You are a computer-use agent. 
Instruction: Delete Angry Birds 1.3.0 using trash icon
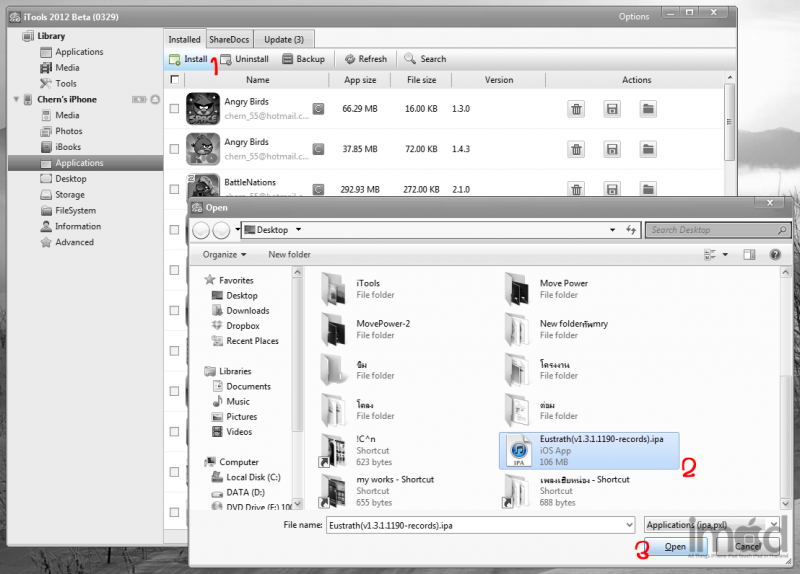pos(576,108)
